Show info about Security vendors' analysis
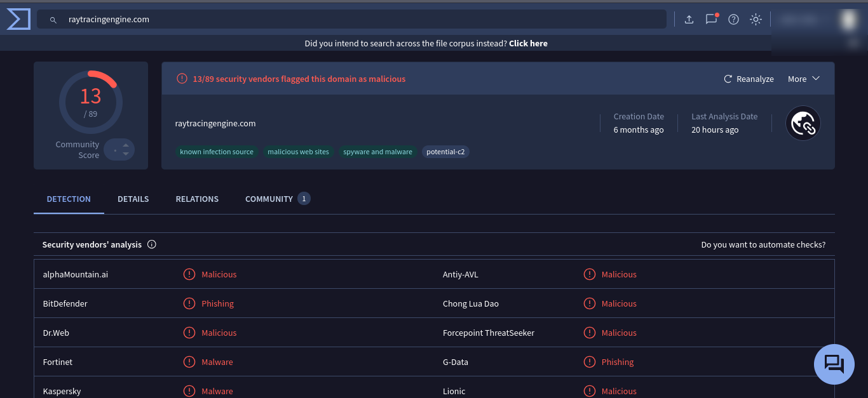The width and height of the screenshot is (868, 398). click(x=152, y=244)
